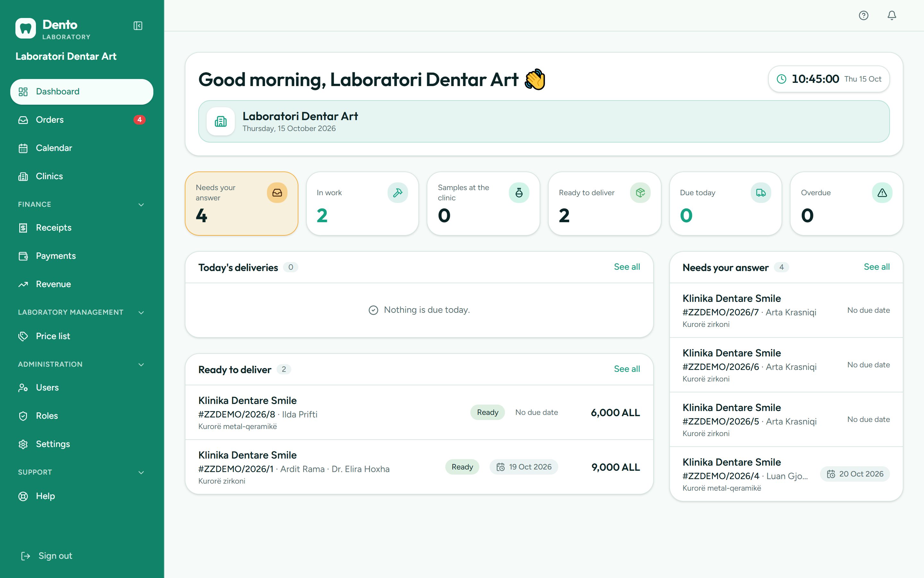This screenshot has width=924, height=578.
Task: Click the Dento tooth logo
Action: pos(26,28)
